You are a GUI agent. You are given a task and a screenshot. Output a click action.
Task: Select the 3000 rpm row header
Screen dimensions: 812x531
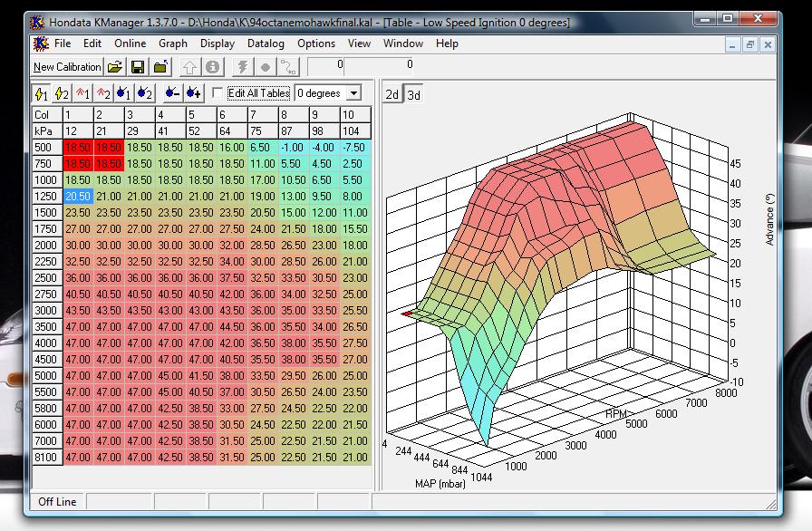click(47, 311)
